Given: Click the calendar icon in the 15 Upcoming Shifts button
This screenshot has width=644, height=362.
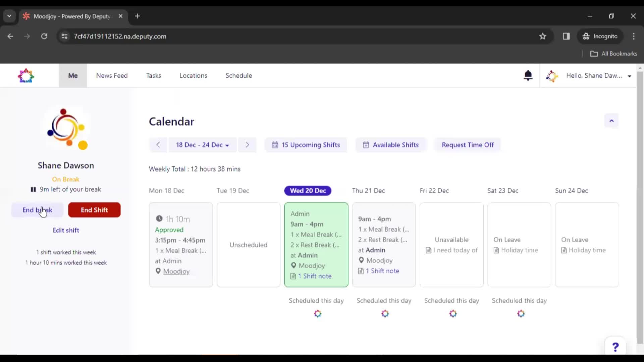Looking at the screenshot, I should (275, 145).
